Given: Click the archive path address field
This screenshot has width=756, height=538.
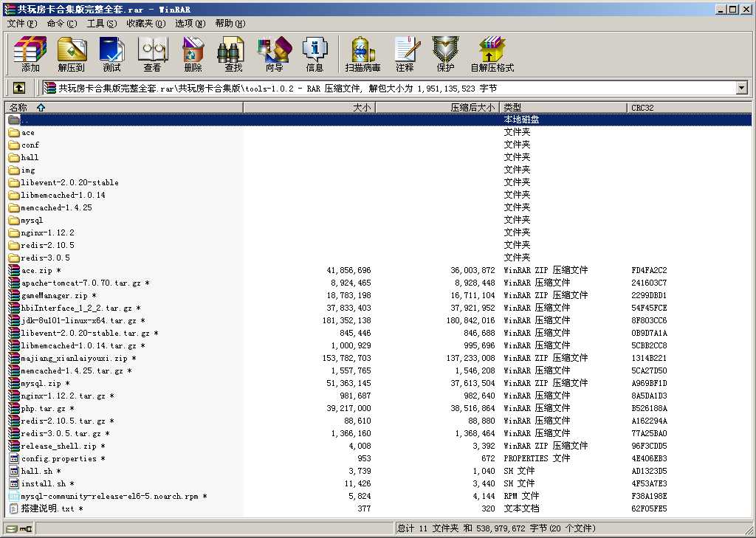Looking at the screenshot, I should pyautogui.click(x=388, y=88).
